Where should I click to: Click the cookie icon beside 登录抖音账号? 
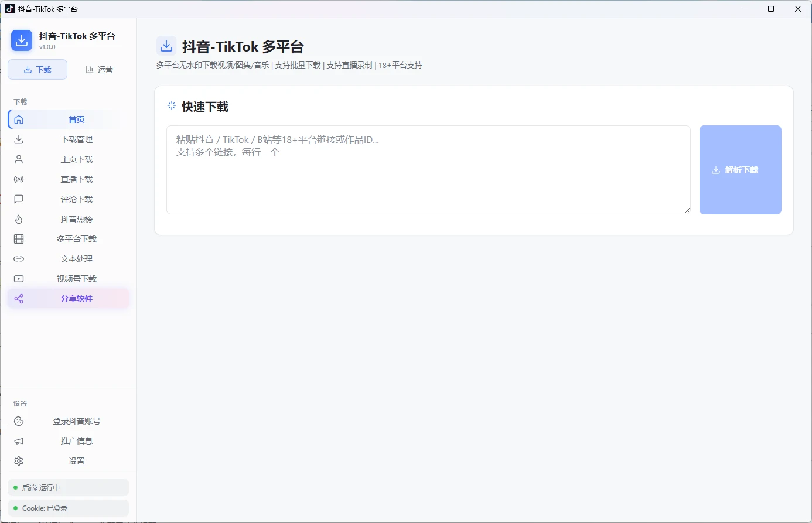coord(19,421)
